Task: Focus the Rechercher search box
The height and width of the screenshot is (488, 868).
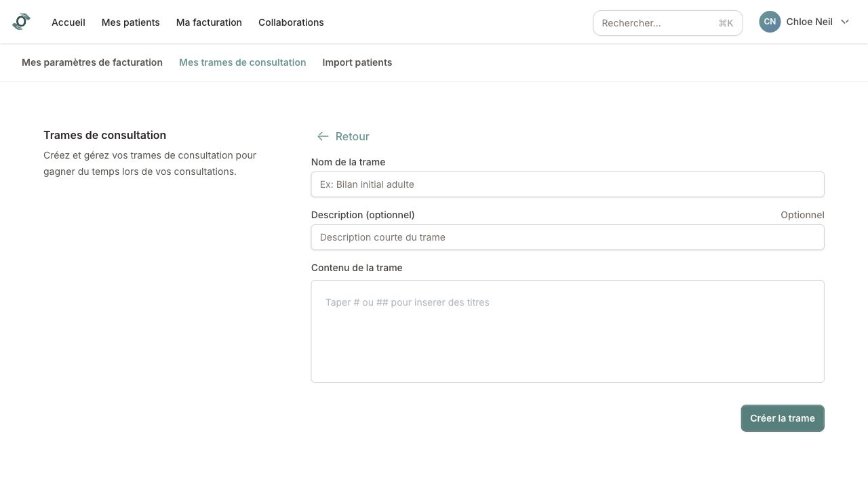Action: (667, 23)
